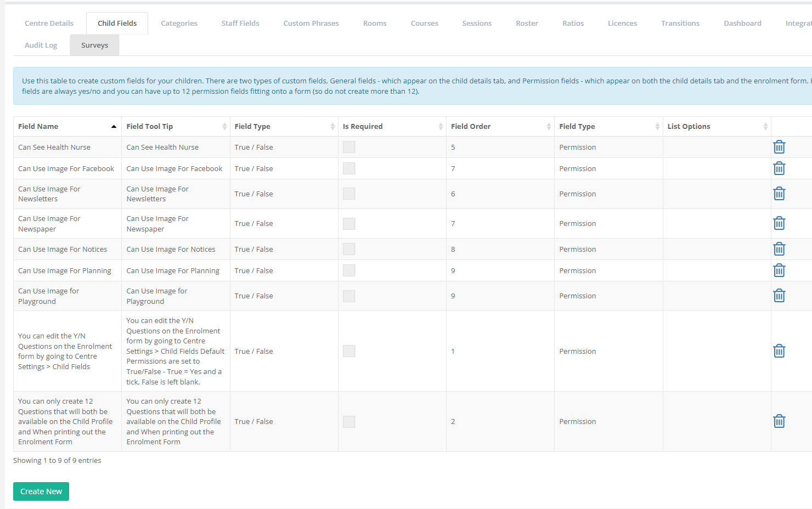Click True / False in Health Nurse row
The image size is (812, 509).
(253, 147)
